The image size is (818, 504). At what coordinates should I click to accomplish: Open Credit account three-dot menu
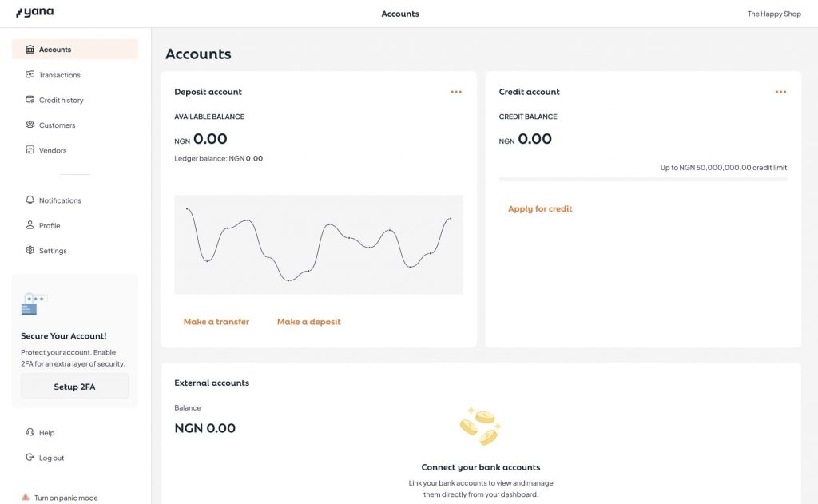tap(780, 92)
